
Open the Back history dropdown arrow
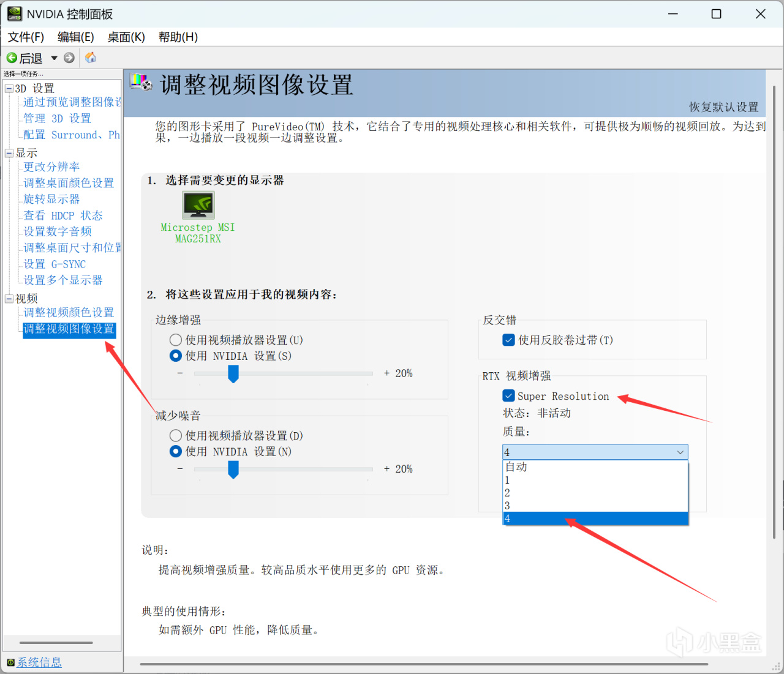pos(54,58)
